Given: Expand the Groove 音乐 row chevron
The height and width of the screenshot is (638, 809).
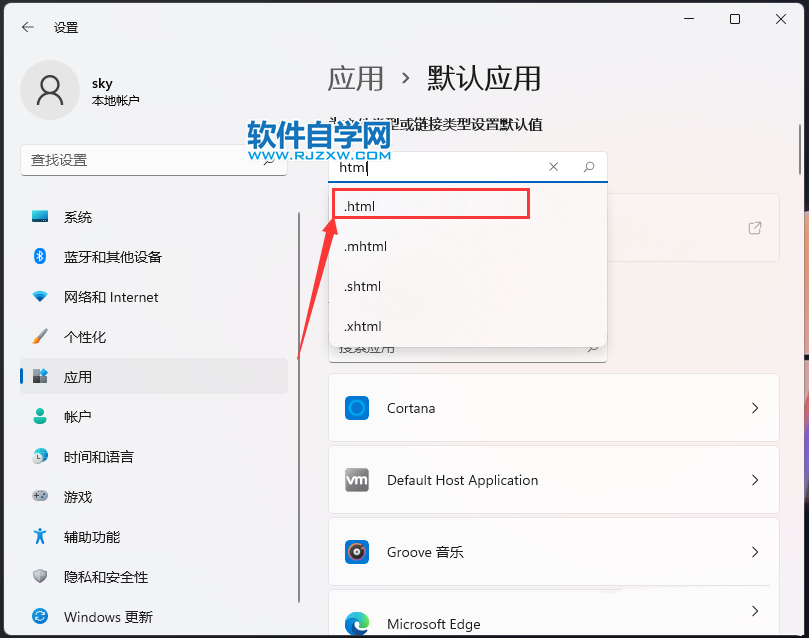Looking at the screenshot, I should point(755,552).
